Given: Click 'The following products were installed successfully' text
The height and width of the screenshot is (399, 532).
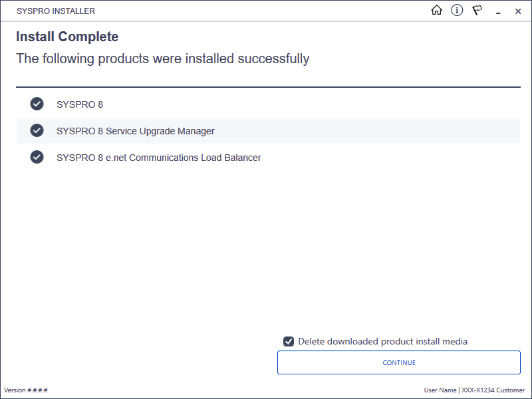Looking at the screenshot, I should (x=162, y=59).
